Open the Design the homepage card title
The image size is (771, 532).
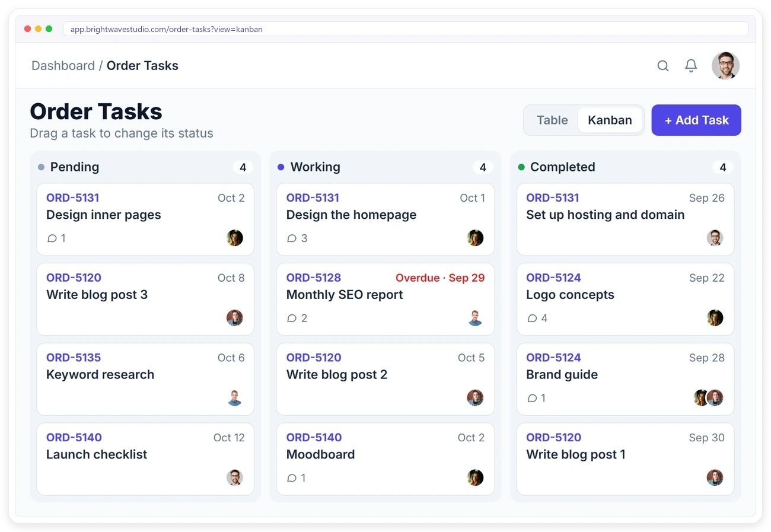(352, 215)
